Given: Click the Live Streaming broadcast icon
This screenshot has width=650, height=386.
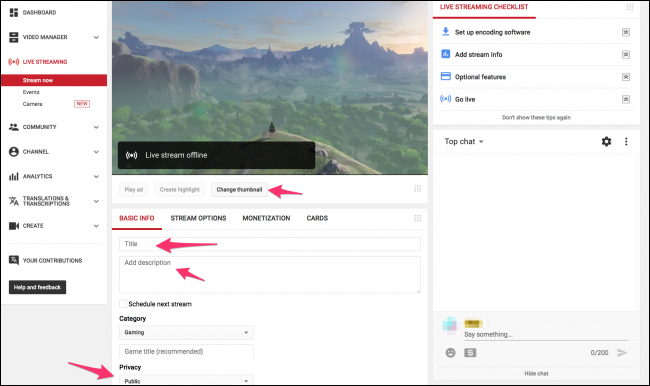Looking at the screenshot, I should (x=14, y=62).
